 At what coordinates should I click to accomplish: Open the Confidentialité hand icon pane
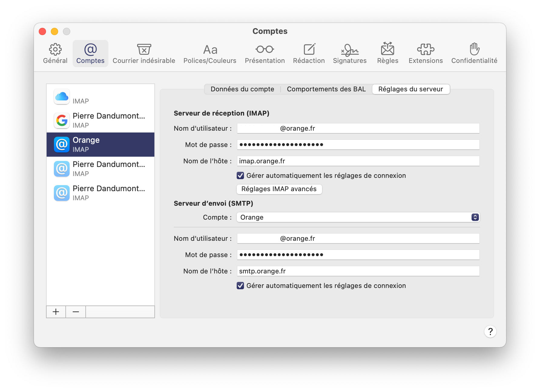click(474, 54)
